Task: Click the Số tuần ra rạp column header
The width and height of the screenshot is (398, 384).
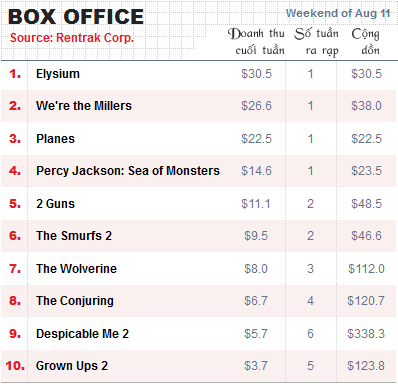Action: (x=316, y=42)
